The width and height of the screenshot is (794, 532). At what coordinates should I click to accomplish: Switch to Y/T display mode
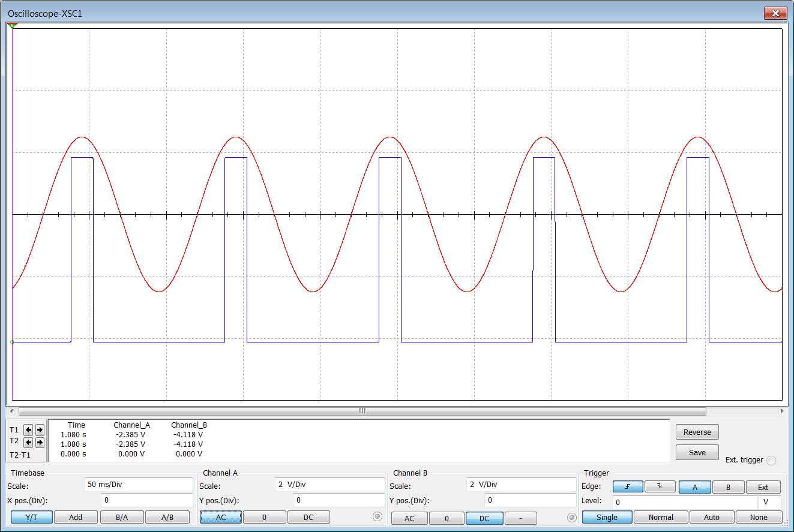(31, 516)
